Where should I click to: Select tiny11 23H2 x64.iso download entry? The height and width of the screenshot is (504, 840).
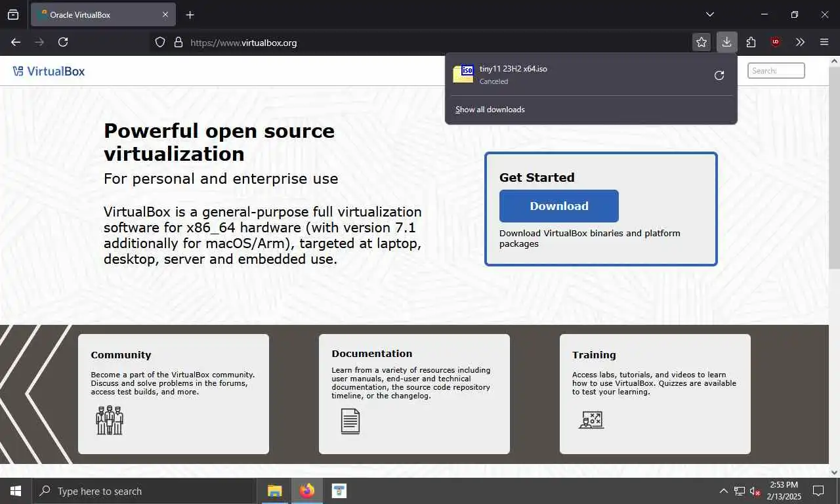coord(591,75)
